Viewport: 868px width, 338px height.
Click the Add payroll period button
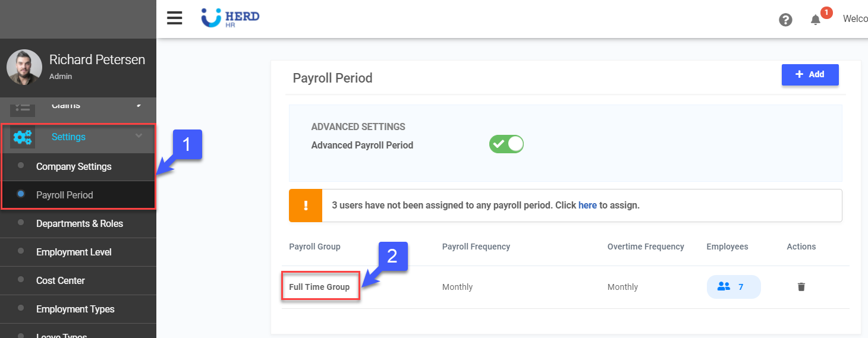tap(810, 75)
